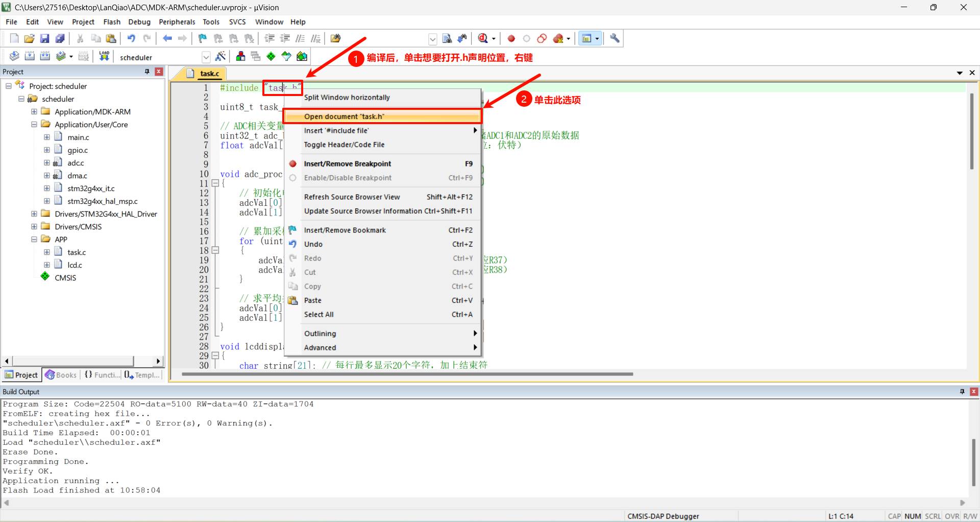Open the Debug menu in the menu bar
The height and width of the screenshot is (522, 980).
pos(139,22)
